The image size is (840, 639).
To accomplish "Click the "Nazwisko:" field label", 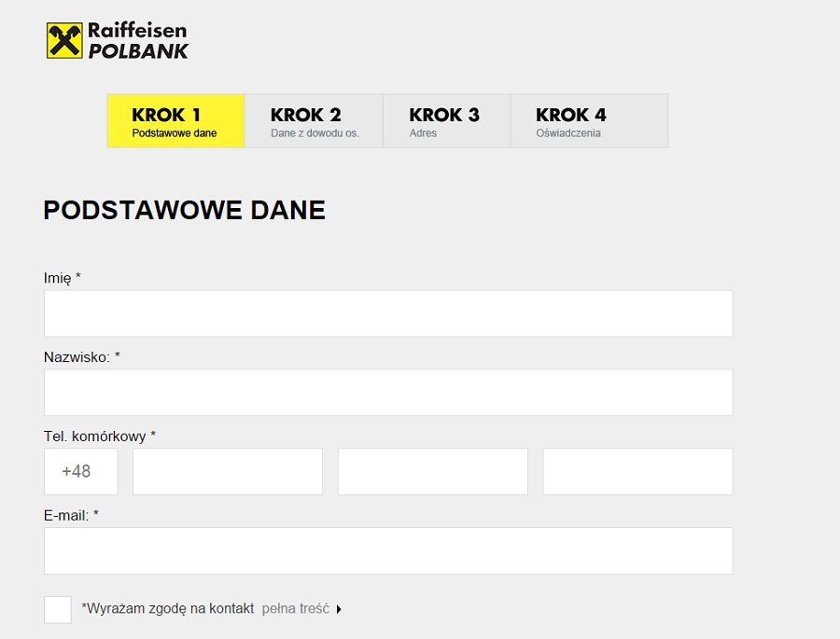I will click(81, 356).
